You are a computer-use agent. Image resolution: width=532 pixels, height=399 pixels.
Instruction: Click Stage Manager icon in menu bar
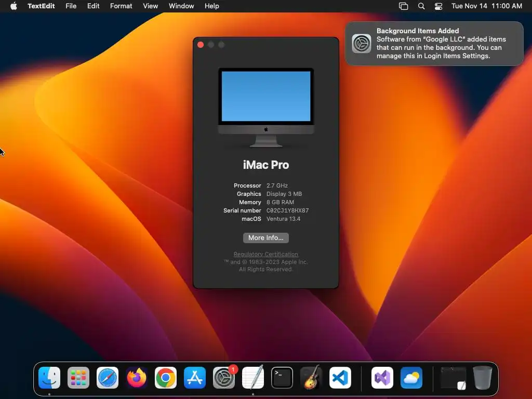coord(403,6)
